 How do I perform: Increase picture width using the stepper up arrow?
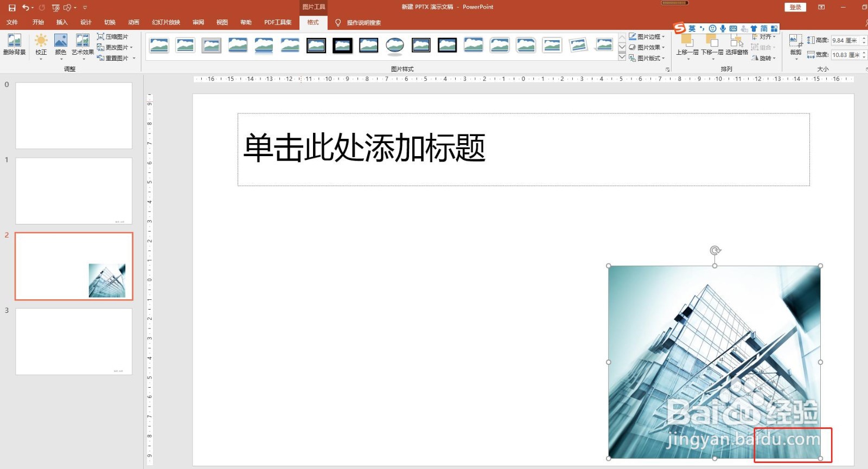click(864, 52)
